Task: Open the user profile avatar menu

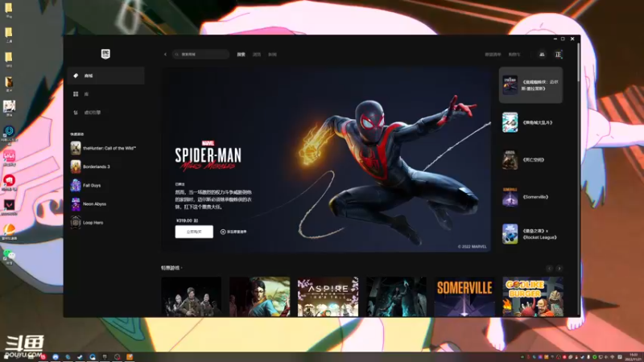Action: pos(558,54)
